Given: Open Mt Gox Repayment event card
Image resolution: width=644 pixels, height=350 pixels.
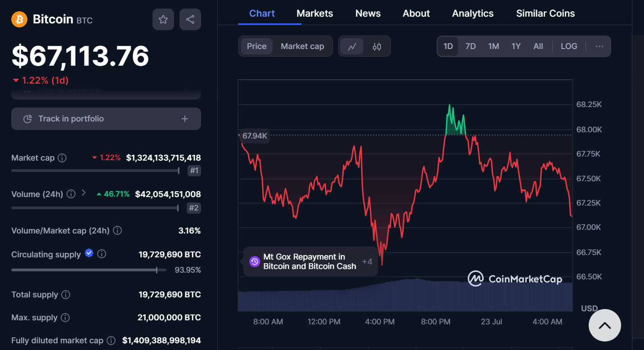Looking at the screenshot, I should coord(310,261).
